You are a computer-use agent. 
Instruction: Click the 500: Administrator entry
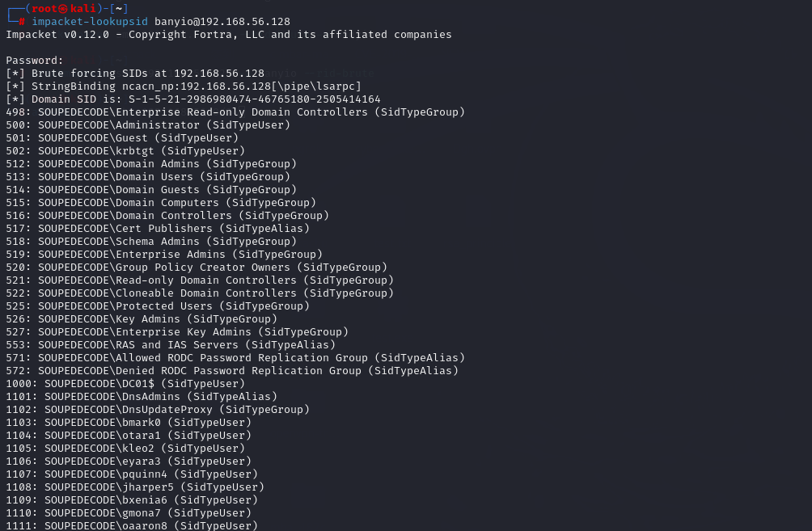tap(148, 125)
